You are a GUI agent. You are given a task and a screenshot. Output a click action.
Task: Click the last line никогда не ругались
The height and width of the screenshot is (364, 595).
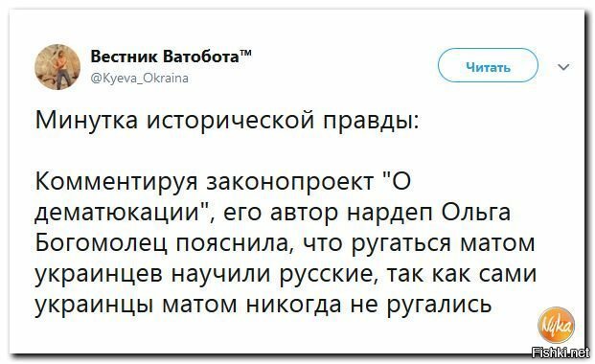369,305
